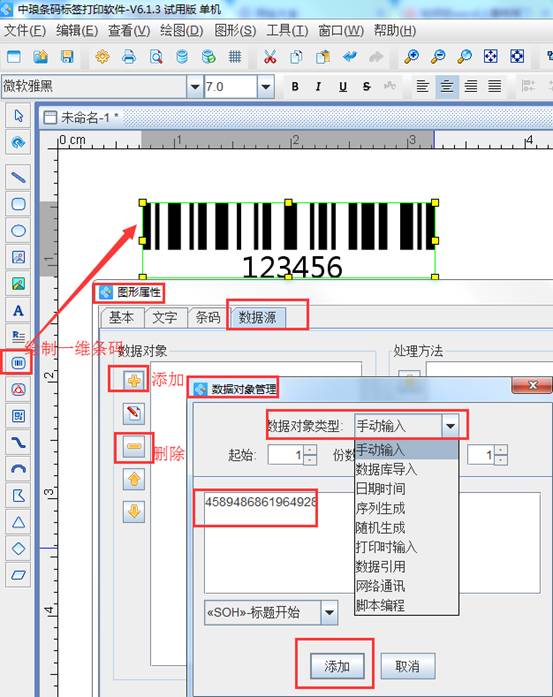Click the yellow move-down arrow icon
Screen dimensions: 553x697
pos(134,512)
